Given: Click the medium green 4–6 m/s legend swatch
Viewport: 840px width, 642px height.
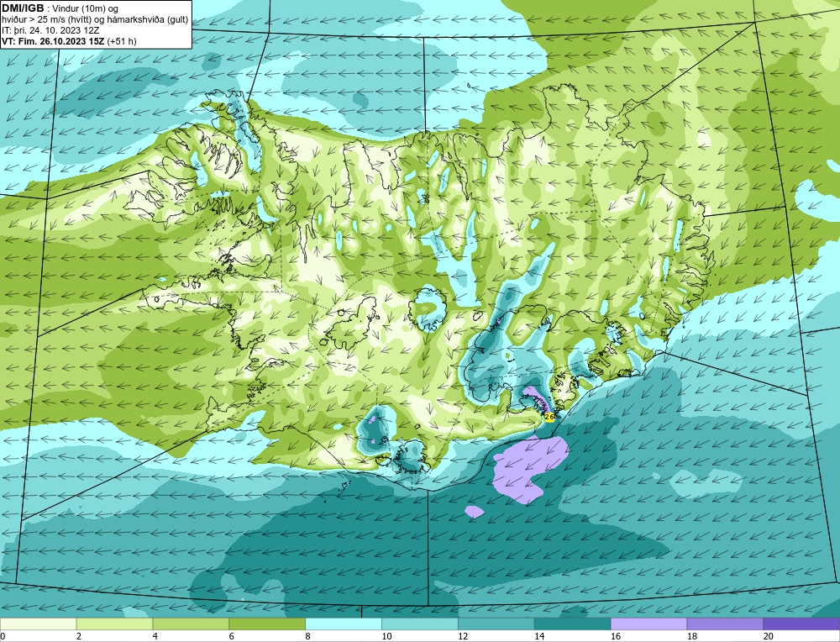Looking at the screenshot, I should point(191,624).
